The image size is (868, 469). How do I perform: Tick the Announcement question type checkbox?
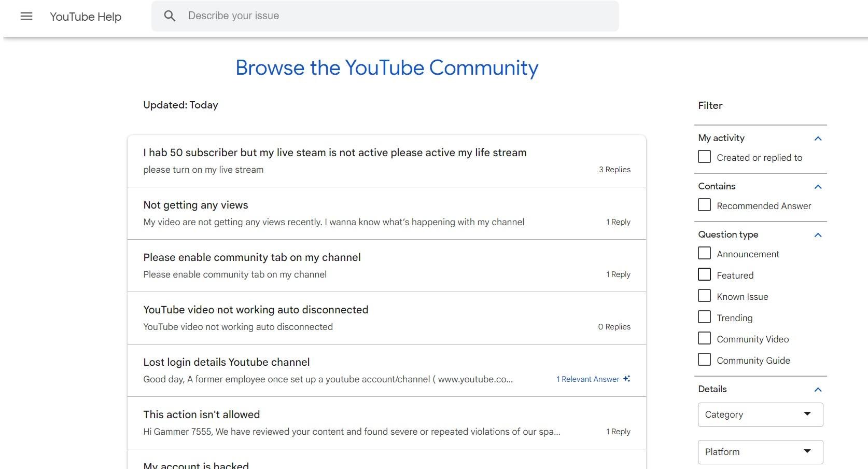[x=704, y=253]
